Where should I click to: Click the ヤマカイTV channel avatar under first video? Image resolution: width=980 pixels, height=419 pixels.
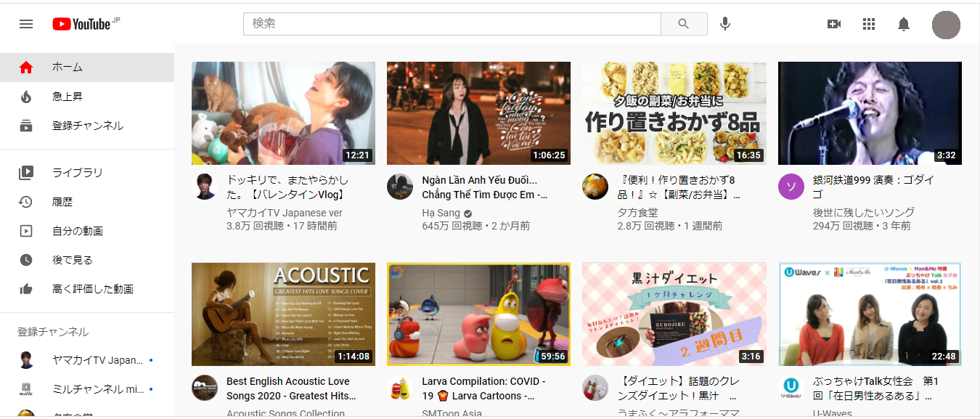(205, 187)
